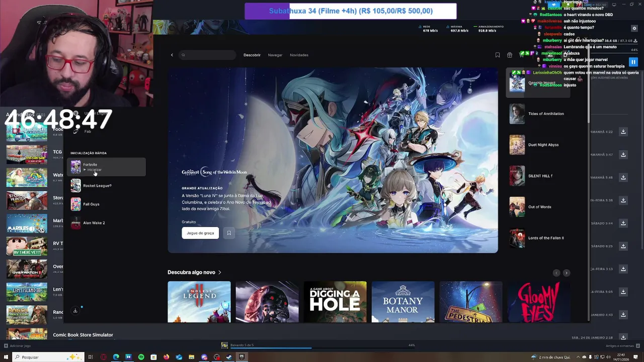644x362 pixels.
Task: Launch Rocket League from quick launch
Action: pos(106,186)
